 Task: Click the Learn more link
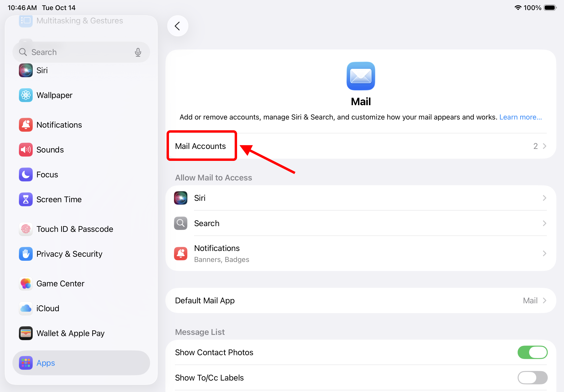pyautogui.click(x=520, y=117)
